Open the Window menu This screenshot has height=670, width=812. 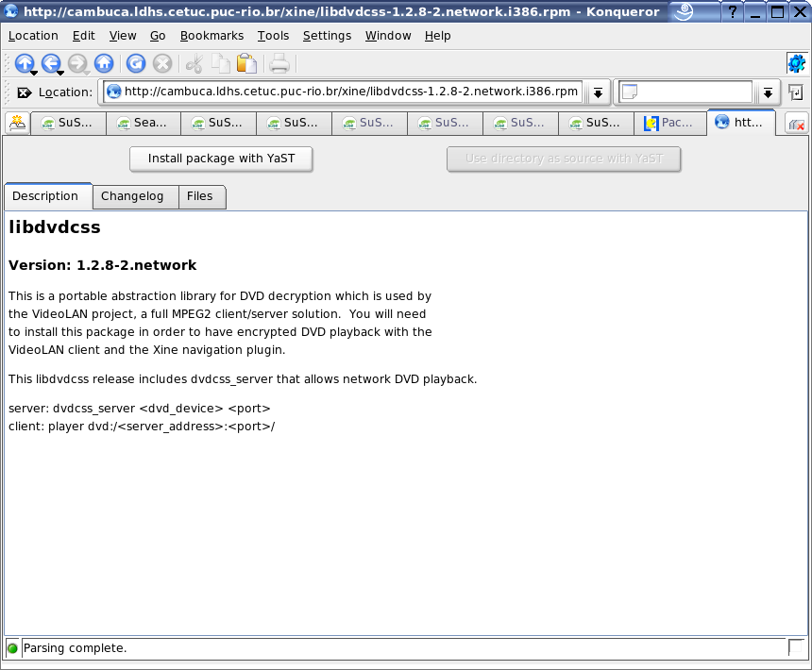coord(388,36)
